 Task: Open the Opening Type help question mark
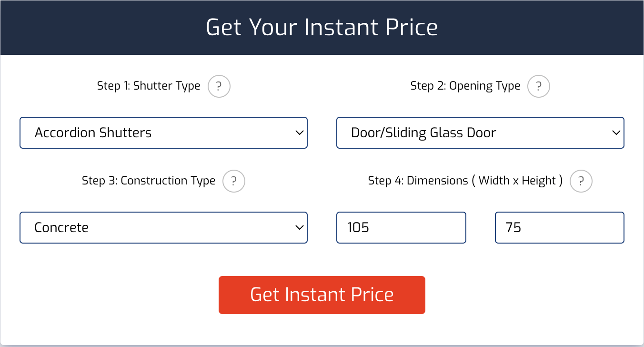coord(539,86)
